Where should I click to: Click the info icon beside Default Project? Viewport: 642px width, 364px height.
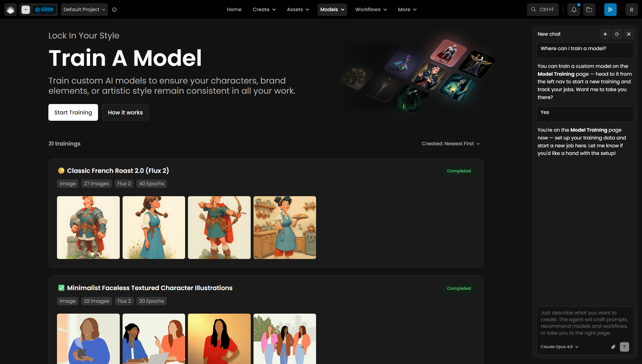click(114, 10)
